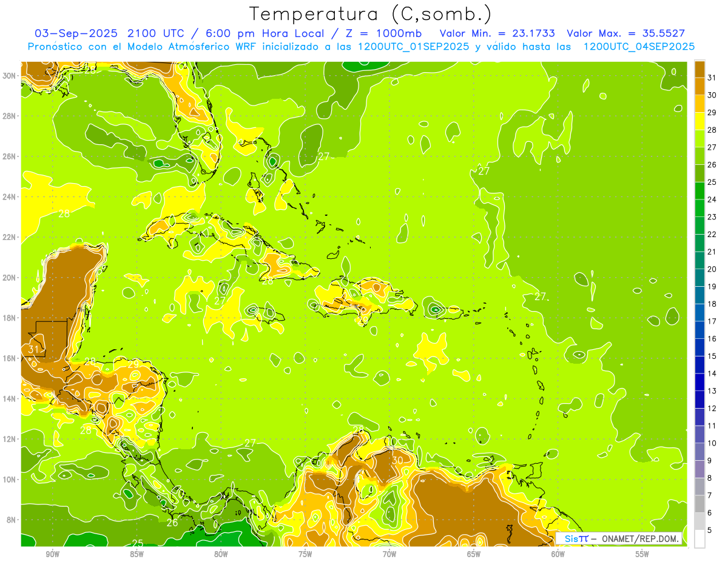Click the 26 contour label near Panama
728x562 pixels.
click(x=172, y=523)
